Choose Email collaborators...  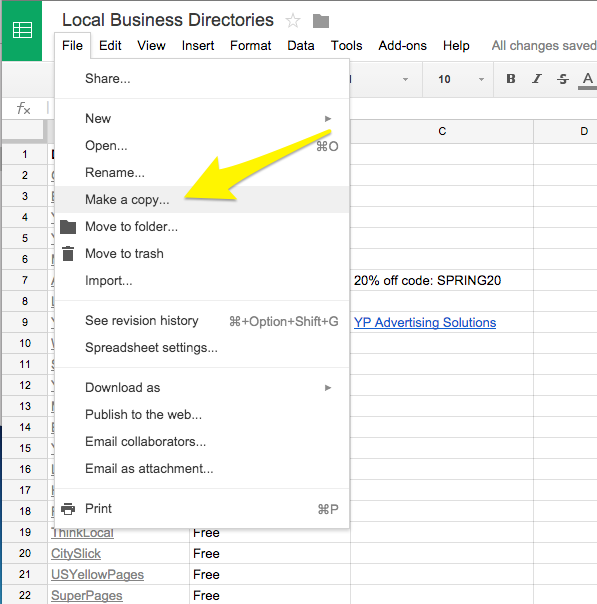202,441
